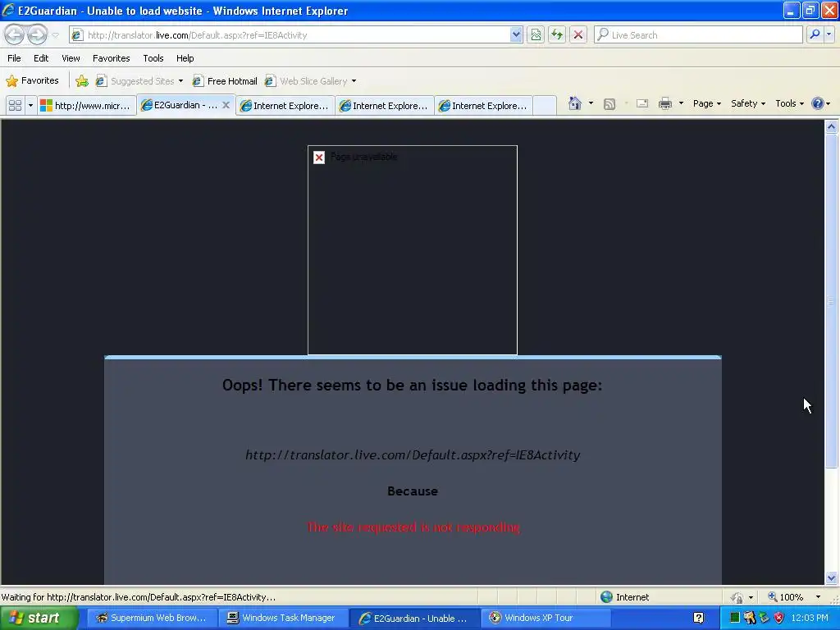
Task: Click the Read Mail icon
Action: (642, 103)
